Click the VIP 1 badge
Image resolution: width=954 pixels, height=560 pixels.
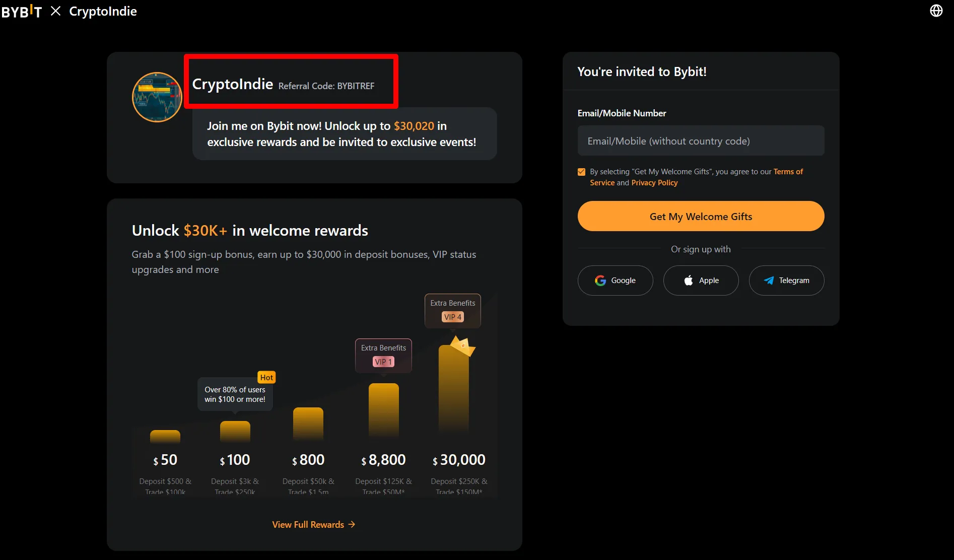383,362
